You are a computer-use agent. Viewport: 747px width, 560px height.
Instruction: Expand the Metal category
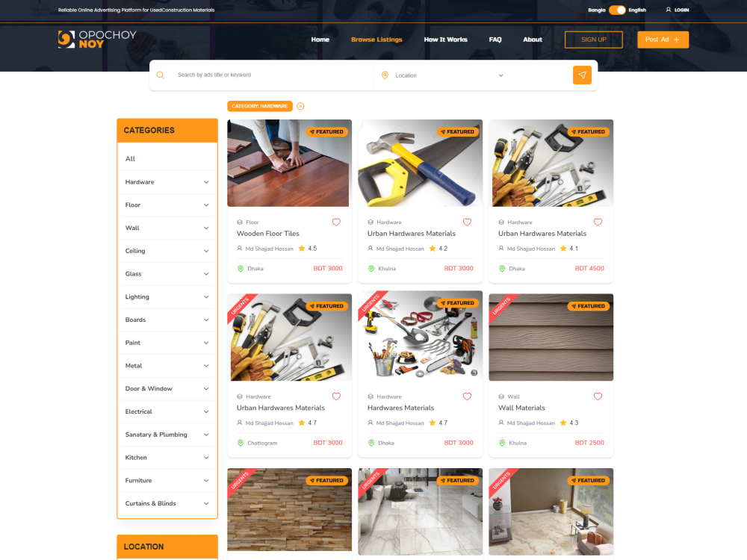point(206,366)
